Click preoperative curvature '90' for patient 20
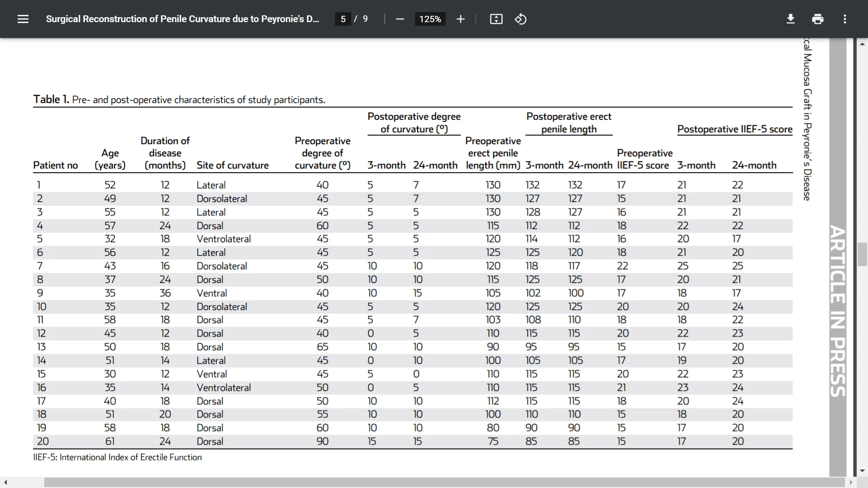The width and height of the screenshot is (868, 488). [322, 441]
